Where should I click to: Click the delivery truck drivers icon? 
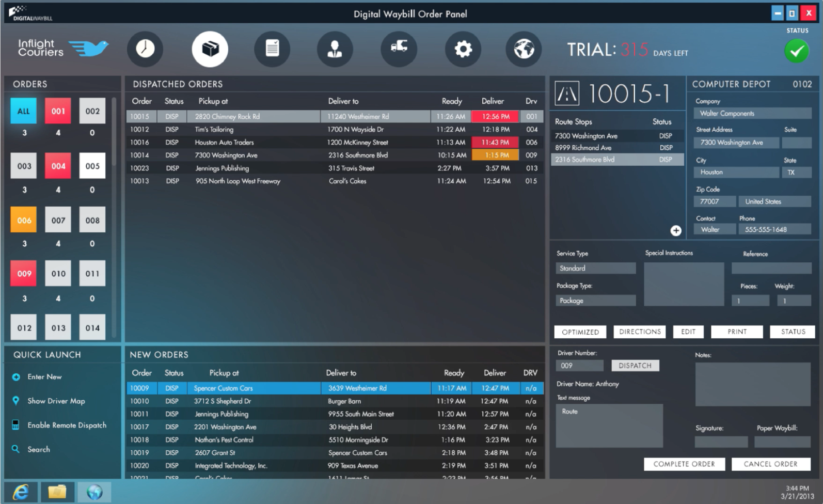399,49
